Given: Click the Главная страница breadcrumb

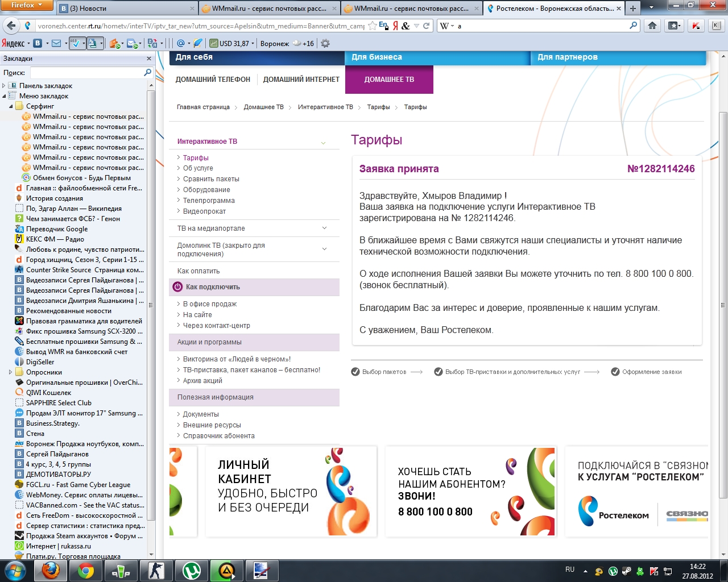Looking at the screenshot, I should point(203,107).
